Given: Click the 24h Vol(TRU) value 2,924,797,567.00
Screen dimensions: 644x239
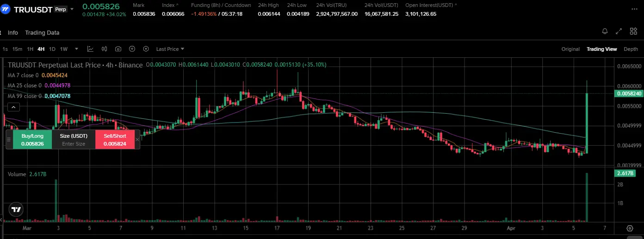Looking at the screenshot, I should tap(337, 14).
